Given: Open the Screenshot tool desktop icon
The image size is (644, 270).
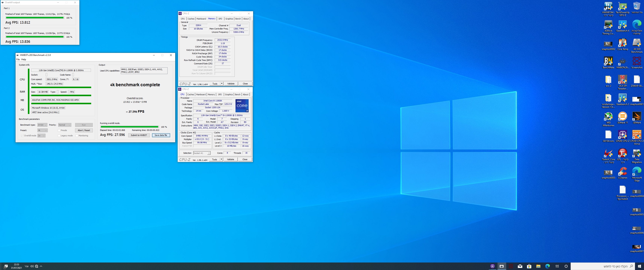Looking at the screenshot, I should (637, 63).
